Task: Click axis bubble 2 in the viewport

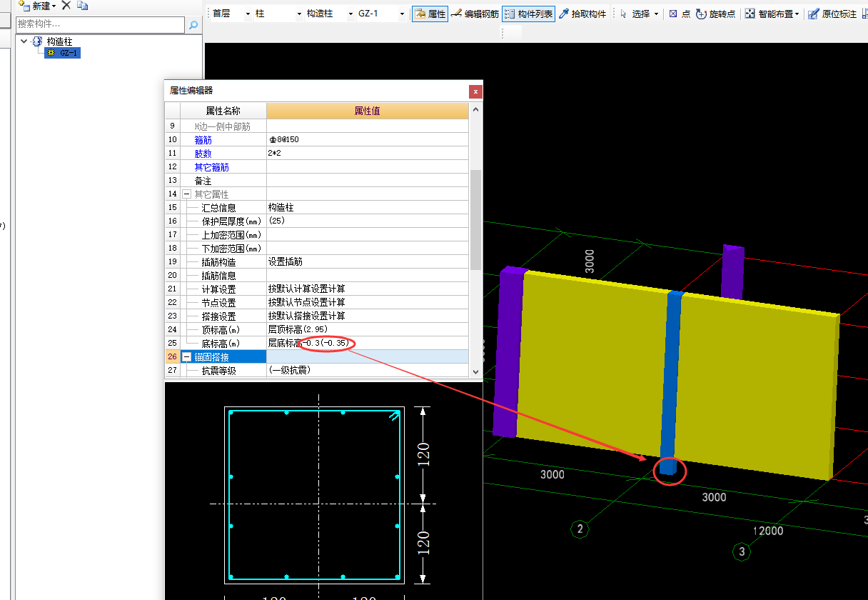Action: click(x=580, y=529)
